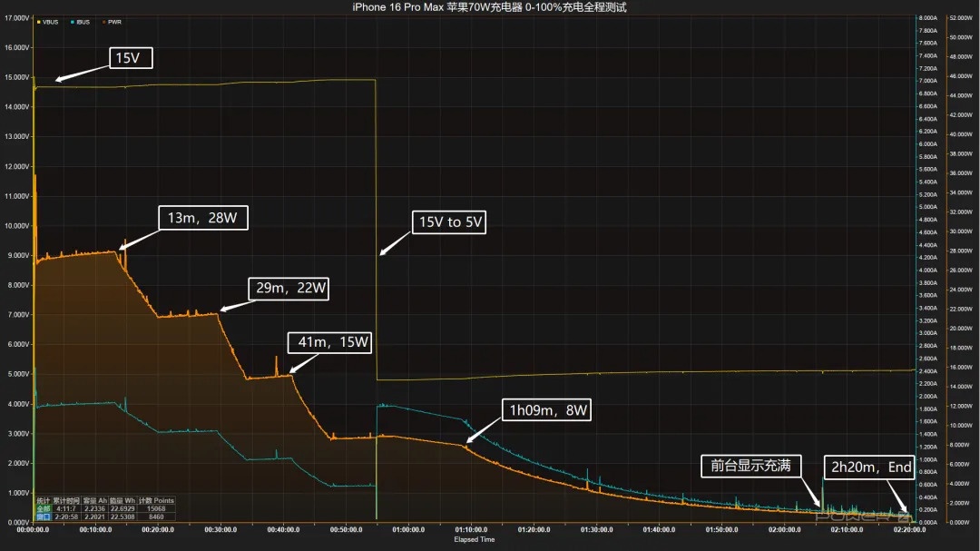This screenshot has height=551, width=980.
Task: Click the 00:50:00.0 time axis tick label
Action: 347,530
